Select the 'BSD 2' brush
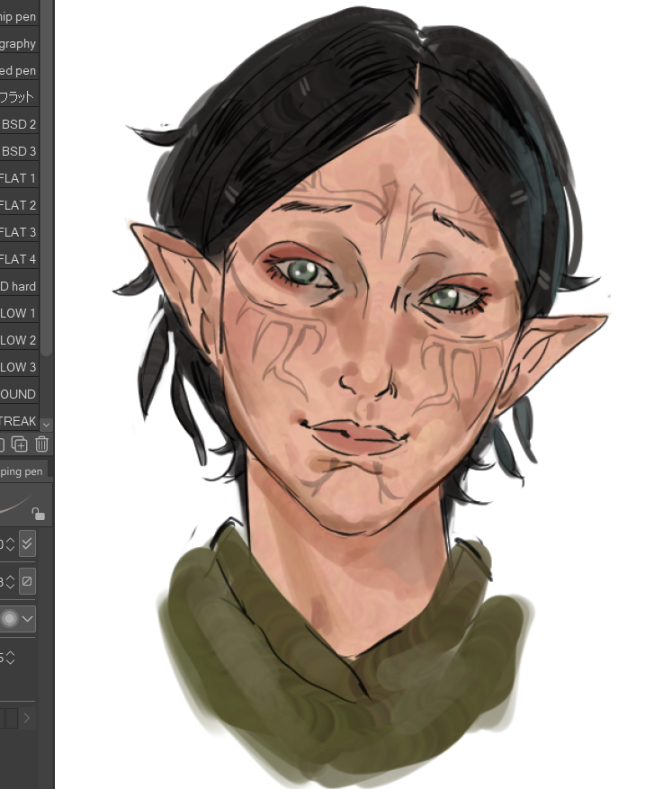Screen dimensions: 672x789 coord(19,124)
